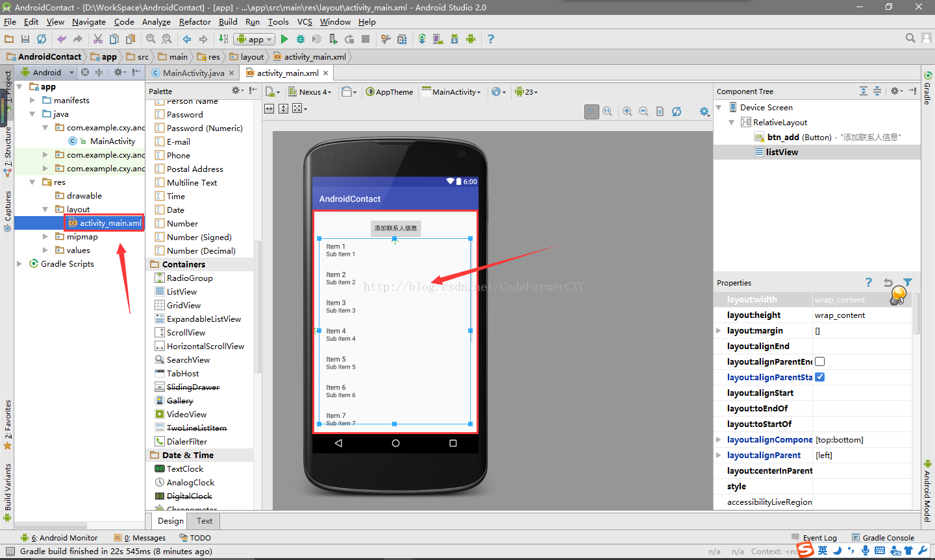Screen dimensions: 935x560
Task: Expand the manifests folder node
Action: click(x=32, y=101)
